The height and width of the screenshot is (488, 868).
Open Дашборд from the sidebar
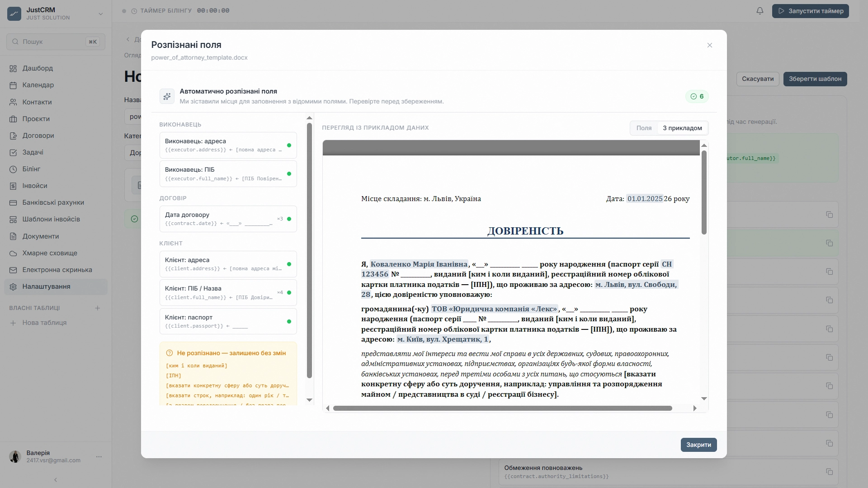coord(56,68)
